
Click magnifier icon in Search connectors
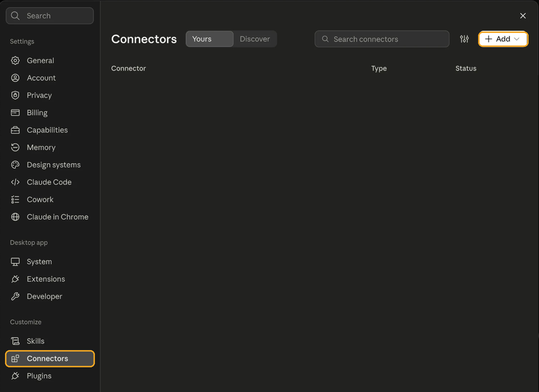coord(325,39)
